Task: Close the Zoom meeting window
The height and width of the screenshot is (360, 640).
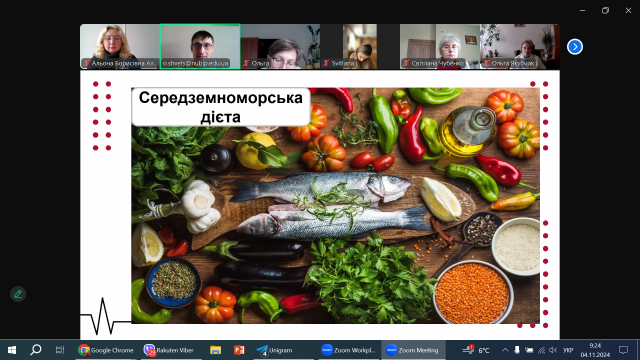Action: [x=628, y=11]
